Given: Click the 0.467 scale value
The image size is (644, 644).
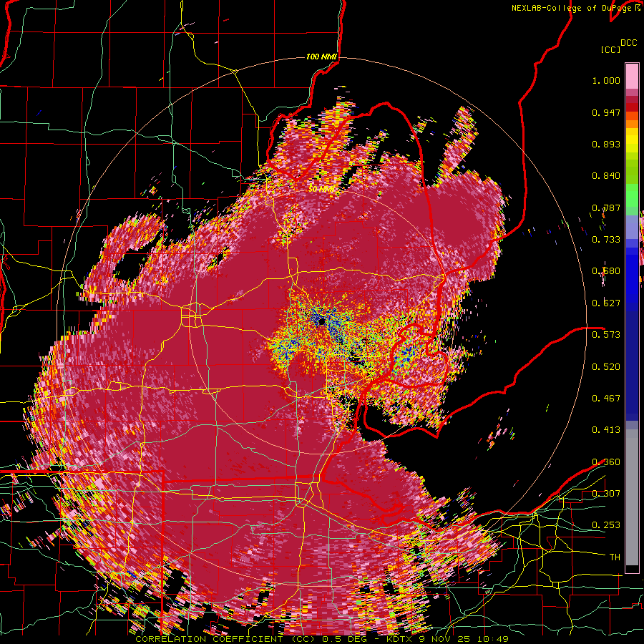Looking at the screenshot, I should tap(606, 399).
